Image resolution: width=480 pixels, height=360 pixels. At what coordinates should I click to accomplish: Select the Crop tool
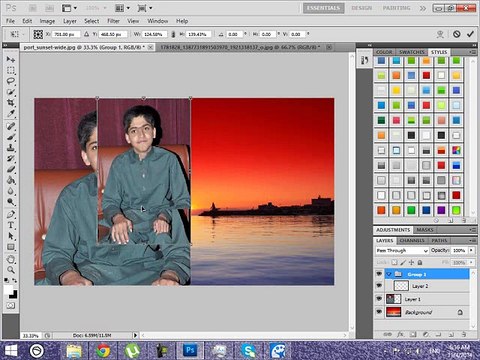pyautogui.click(x=11, y=103)
